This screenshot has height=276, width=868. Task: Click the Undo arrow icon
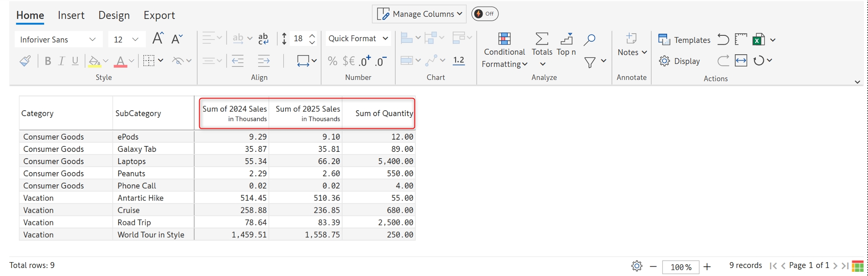pos(723,40)
